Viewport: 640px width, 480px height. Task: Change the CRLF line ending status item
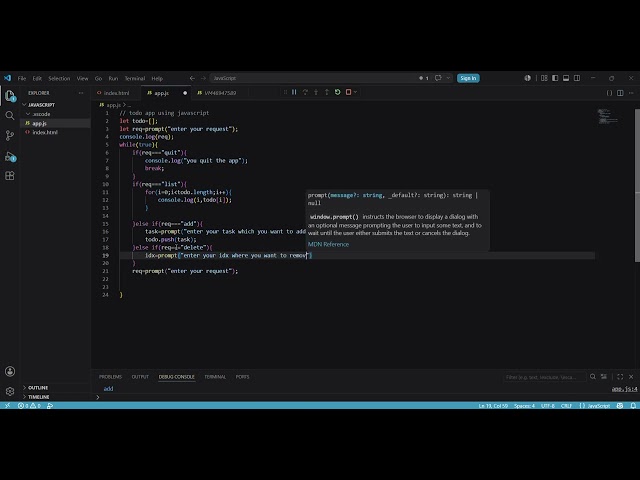(566, 406)
